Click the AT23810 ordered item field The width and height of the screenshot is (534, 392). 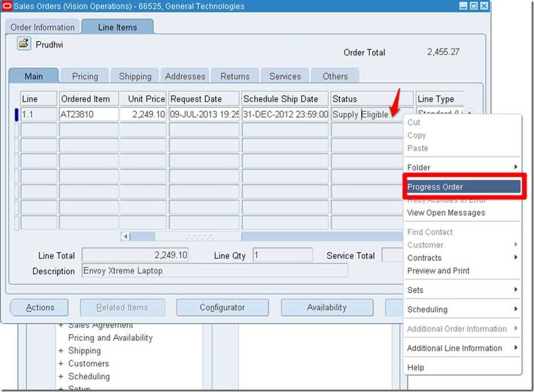[89, 114]
